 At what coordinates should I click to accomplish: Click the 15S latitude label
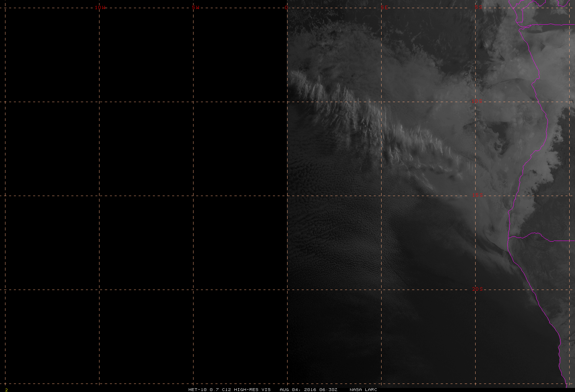tap(477, 195)
